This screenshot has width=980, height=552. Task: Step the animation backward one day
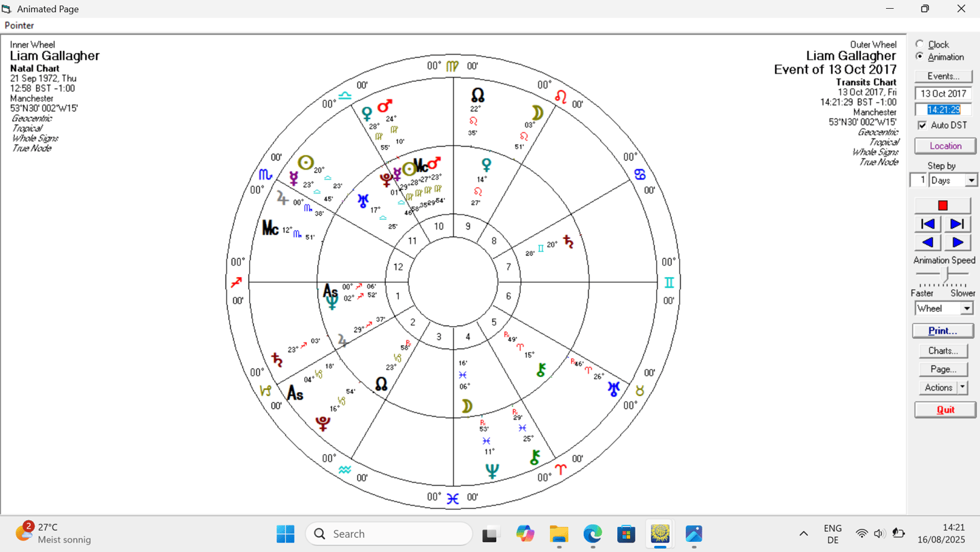(927, 242)
